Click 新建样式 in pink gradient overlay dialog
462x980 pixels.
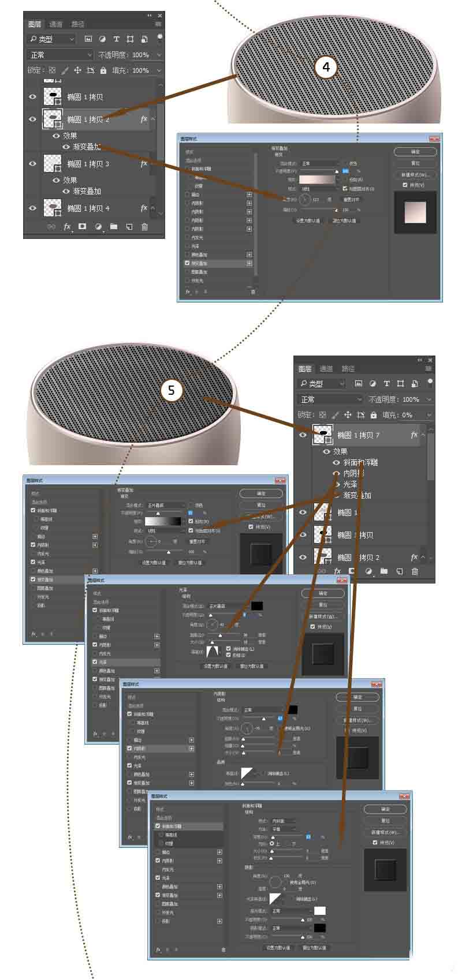[415, 174]
